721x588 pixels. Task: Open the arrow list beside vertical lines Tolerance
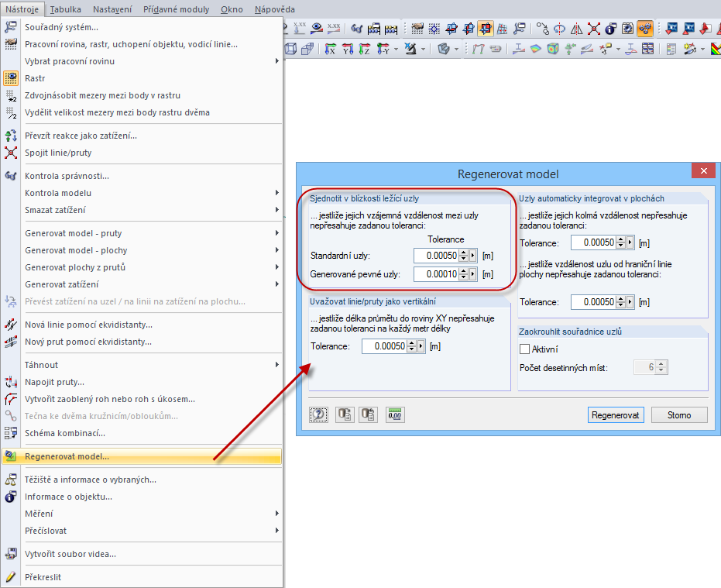coord(421,346)
